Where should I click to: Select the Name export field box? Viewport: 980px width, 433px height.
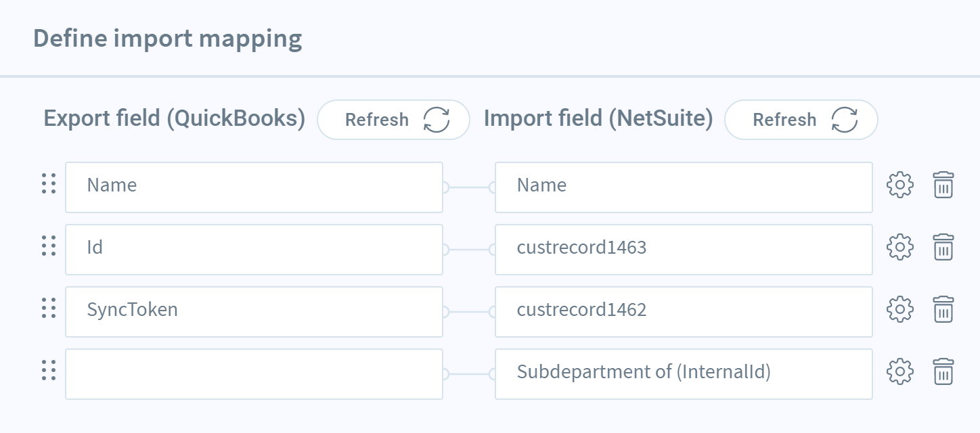coord(254,187)
